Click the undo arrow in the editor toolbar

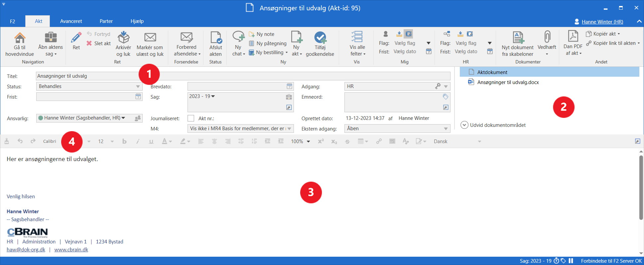click(20, 141)
